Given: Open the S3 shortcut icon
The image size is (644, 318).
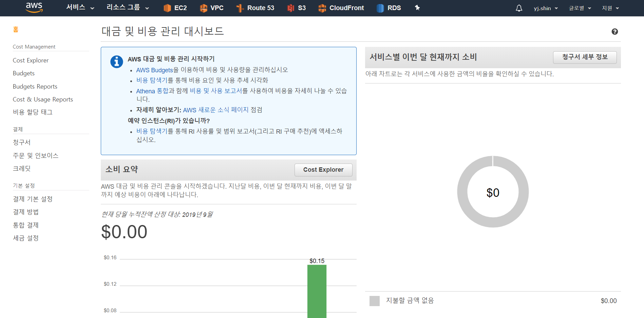Looking at the screenshot, I should 291,8.
